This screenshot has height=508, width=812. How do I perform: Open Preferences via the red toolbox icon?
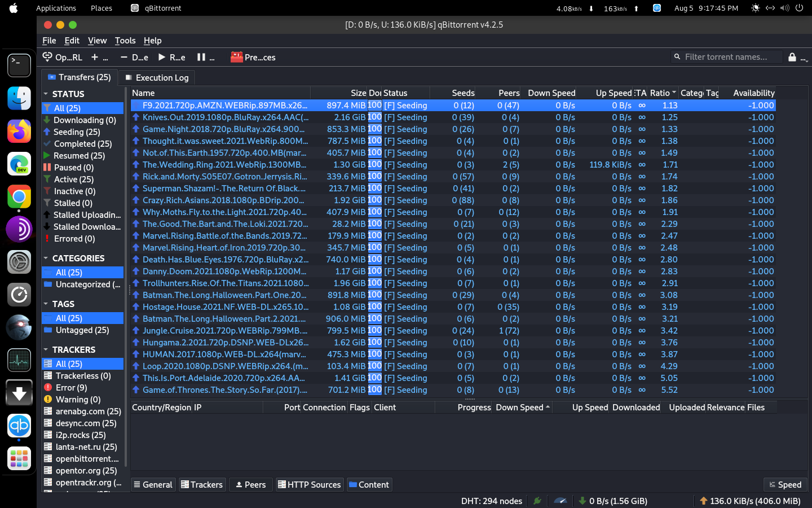236,57
